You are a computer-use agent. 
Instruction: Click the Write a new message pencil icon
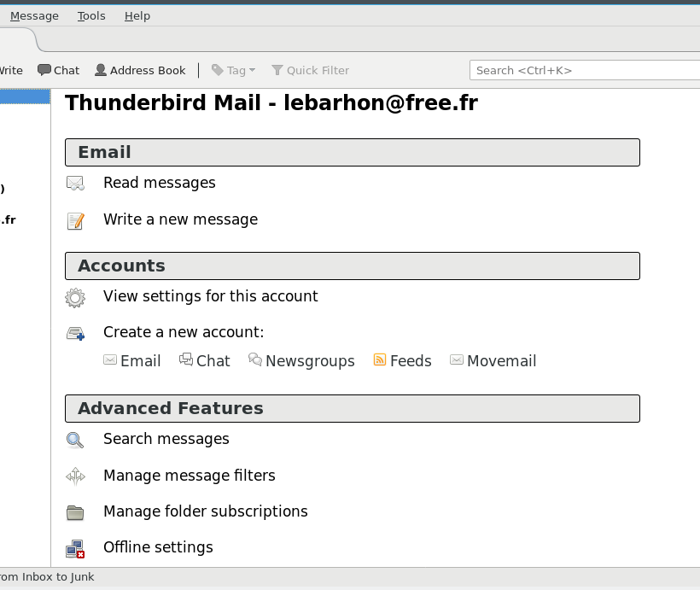[75, 220]
